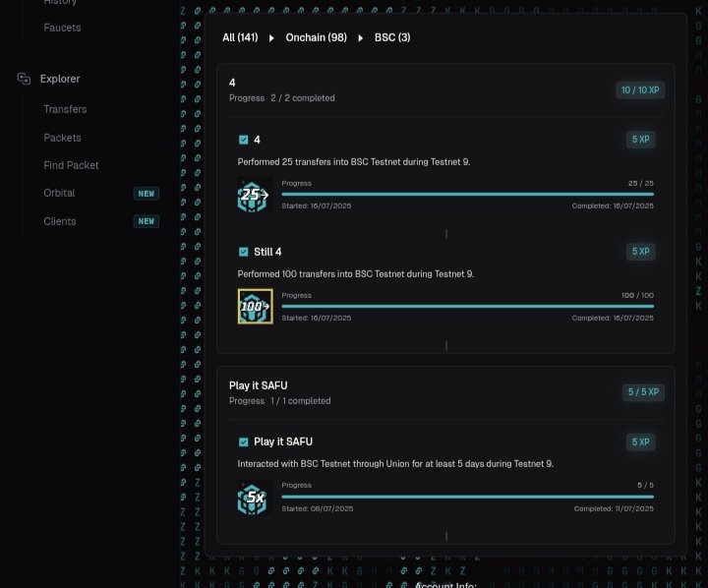Click the arrow after Onchain (98)
Image resolution: width=708 pixels, height=588 pixels.
(360, 38)
